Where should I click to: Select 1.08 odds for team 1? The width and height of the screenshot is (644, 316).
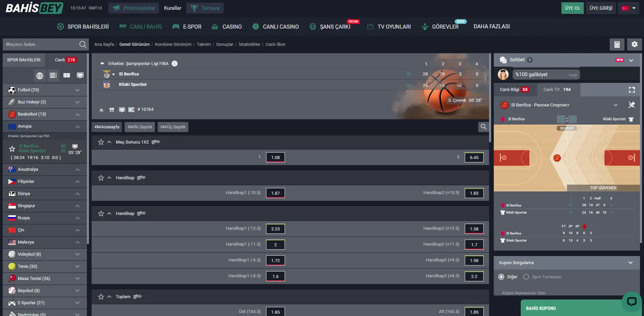click(276, 158)
